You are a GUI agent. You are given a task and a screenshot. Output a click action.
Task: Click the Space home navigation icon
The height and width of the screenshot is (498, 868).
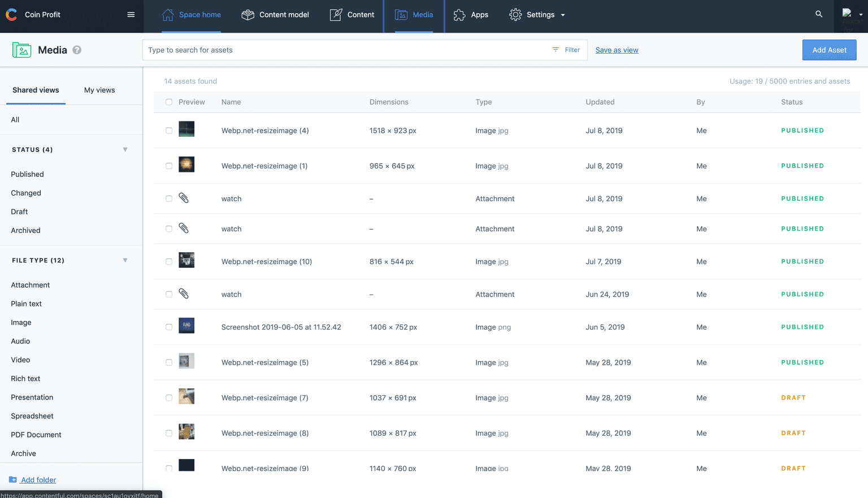click(167, 14)
